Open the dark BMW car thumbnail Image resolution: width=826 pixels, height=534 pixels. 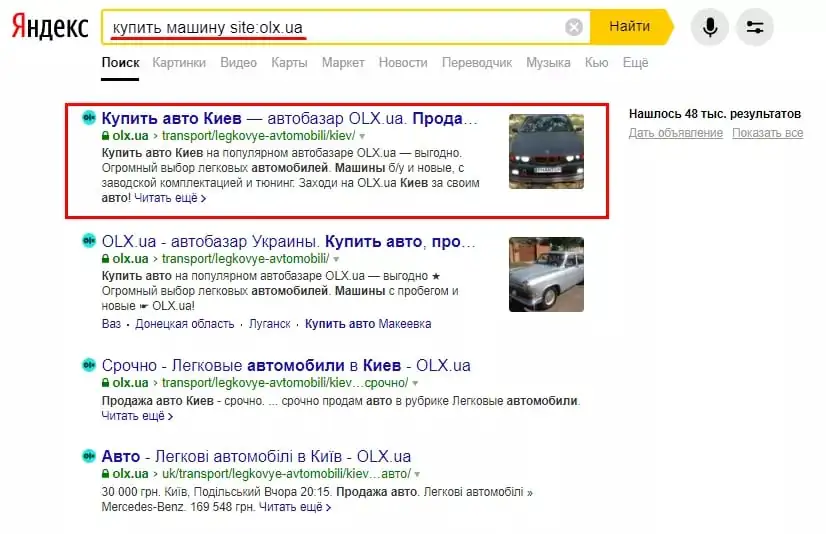[546, 152]
